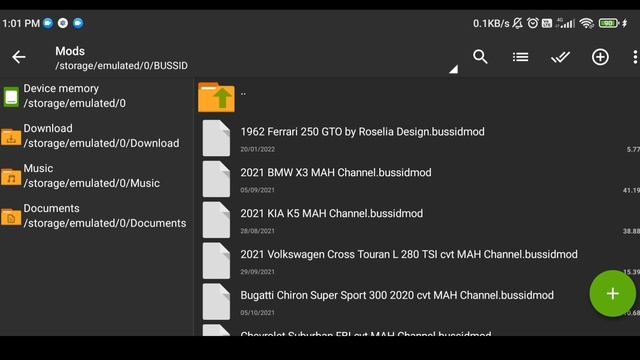
Task: Open the search magnifier icon
Action: tap(480, 57)
